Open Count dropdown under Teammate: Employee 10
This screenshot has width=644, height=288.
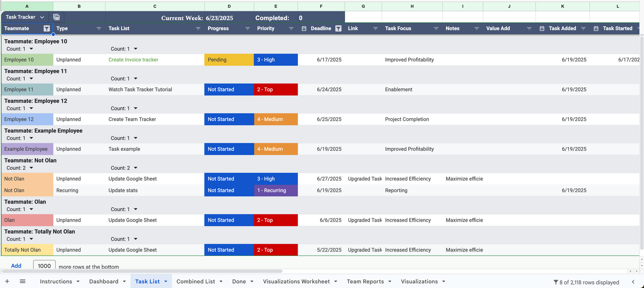click(x=31, y=49)
